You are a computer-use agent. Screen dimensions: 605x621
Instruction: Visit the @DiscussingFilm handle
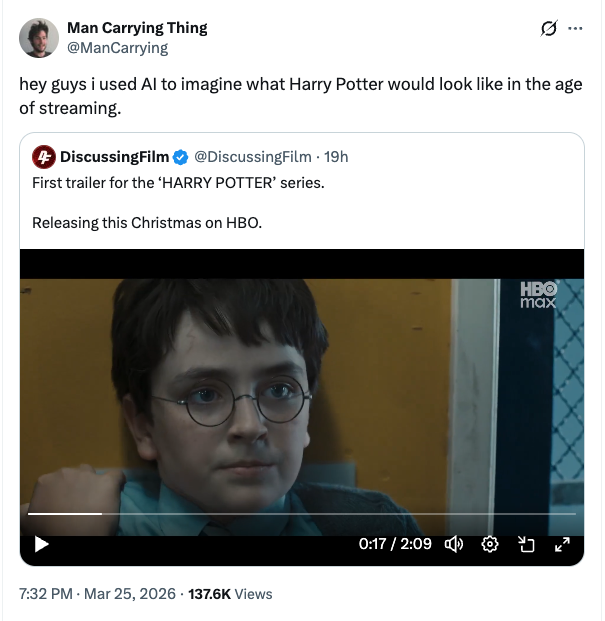coord(252,157)
